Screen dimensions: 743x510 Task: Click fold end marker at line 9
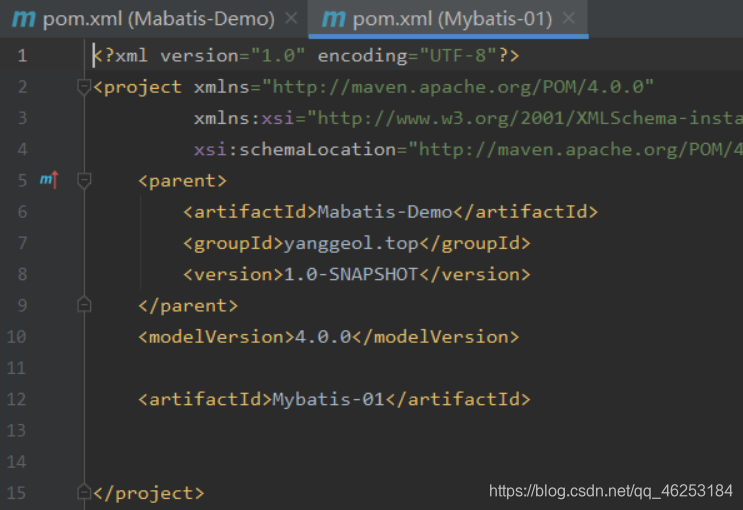pyautogui.click(x=84, y=305)
